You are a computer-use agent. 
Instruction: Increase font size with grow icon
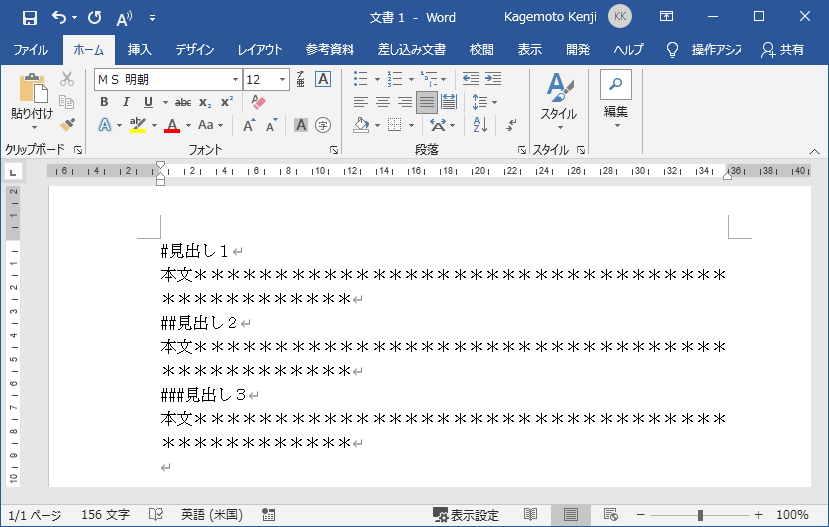249,125
